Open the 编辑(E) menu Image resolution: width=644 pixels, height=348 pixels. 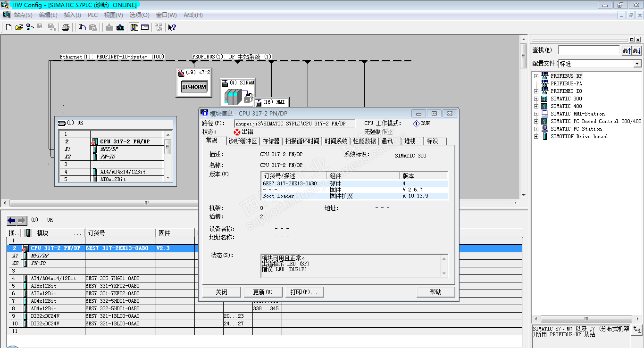pyautogui.click(x=48, y=15)
